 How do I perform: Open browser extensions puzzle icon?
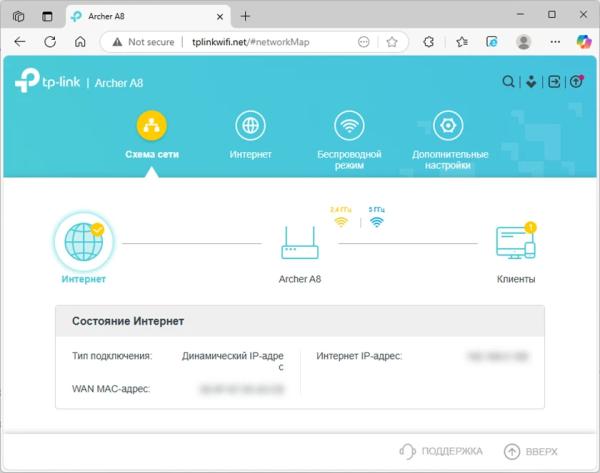click(429, 42)
